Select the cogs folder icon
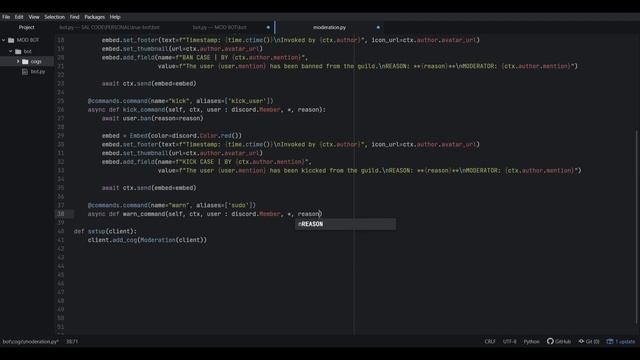Viewport: 640px width, 360px height. click(x=25, y=61)
